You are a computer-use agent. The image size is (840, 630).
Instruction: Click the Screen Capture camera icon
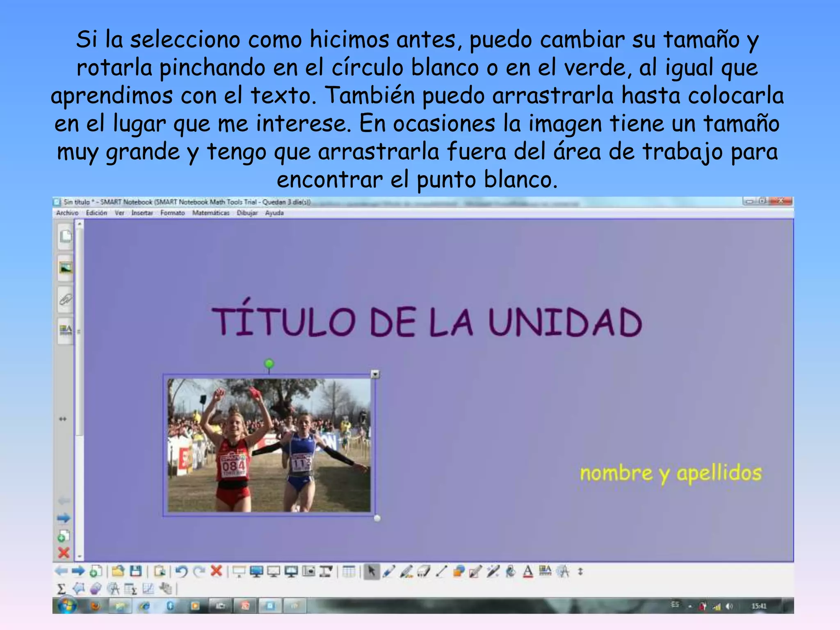(x=309, y=571)
